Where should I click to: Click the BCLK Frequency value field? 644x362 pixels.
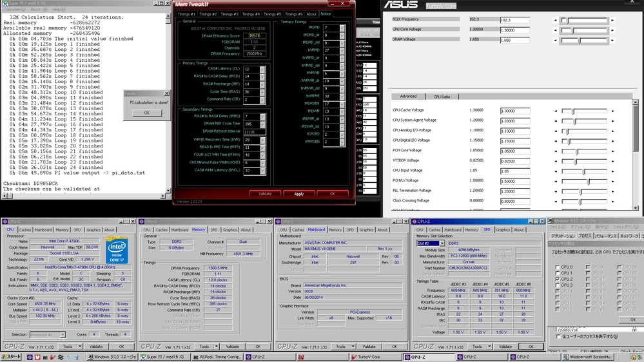click(x=514, y=20)
